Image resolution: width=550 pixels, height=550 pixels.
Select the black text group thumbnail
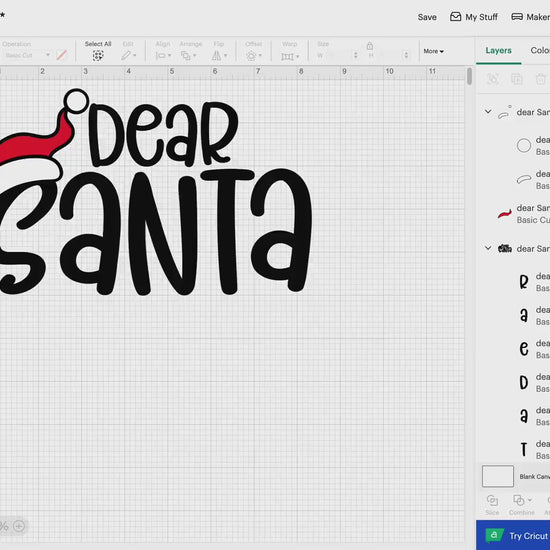[x=505, y=248]
